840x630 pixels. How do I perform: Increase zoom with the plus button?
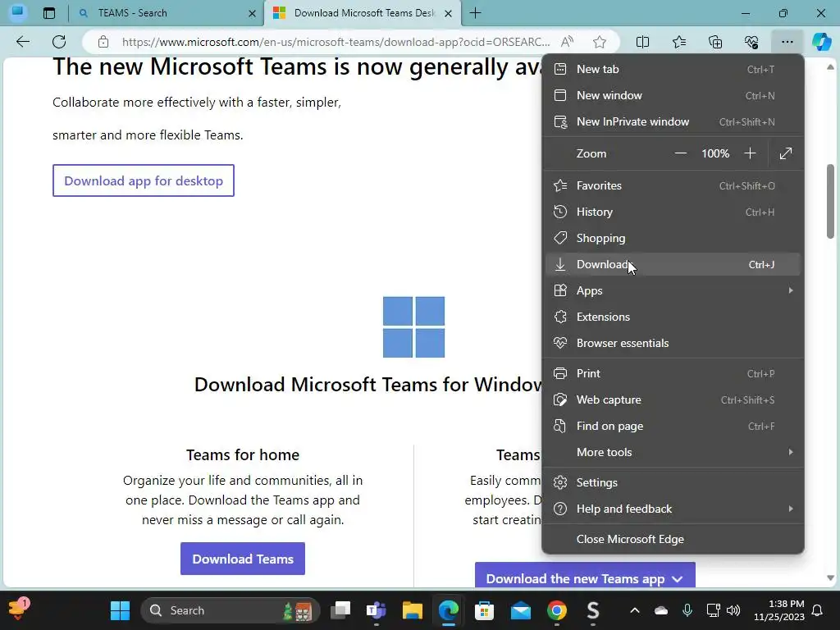(x=750, y=153)
